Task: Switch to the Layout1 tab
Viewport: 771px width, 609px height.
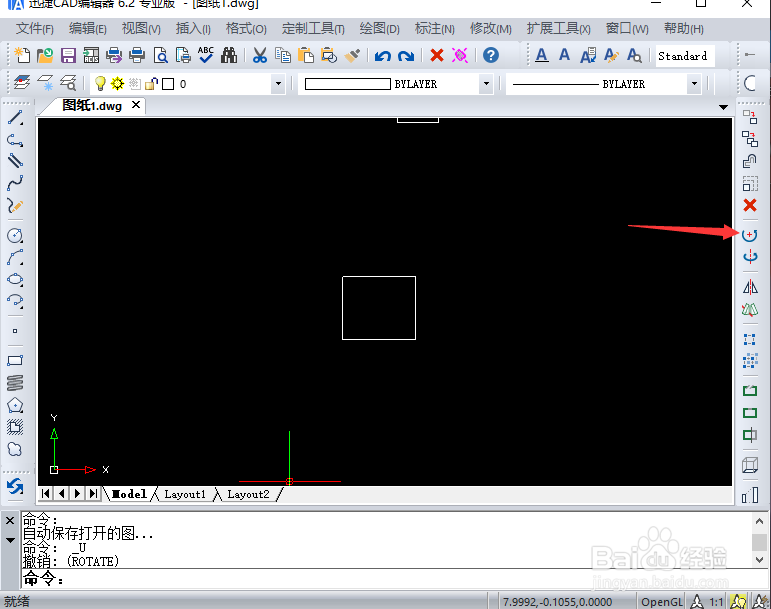Action: 185,494
